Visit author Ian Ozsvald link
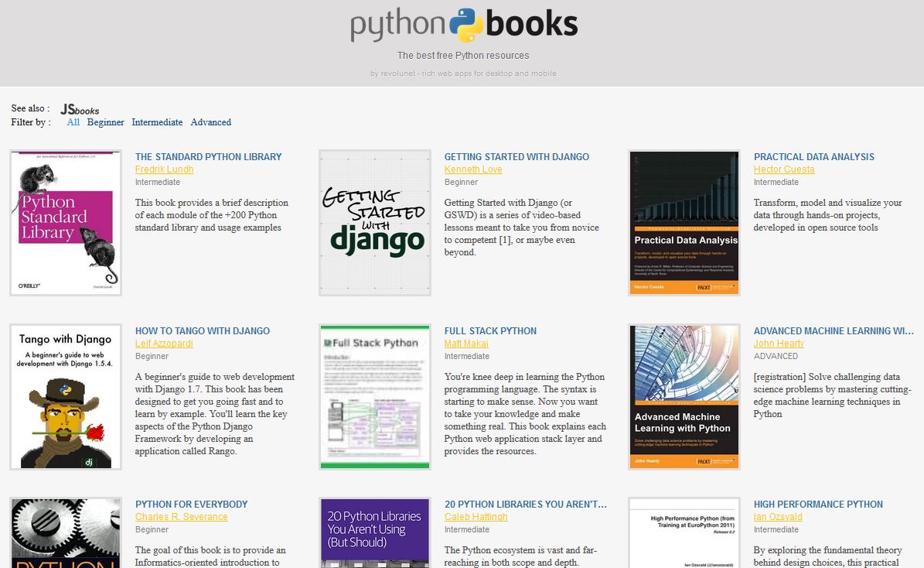 778,517
